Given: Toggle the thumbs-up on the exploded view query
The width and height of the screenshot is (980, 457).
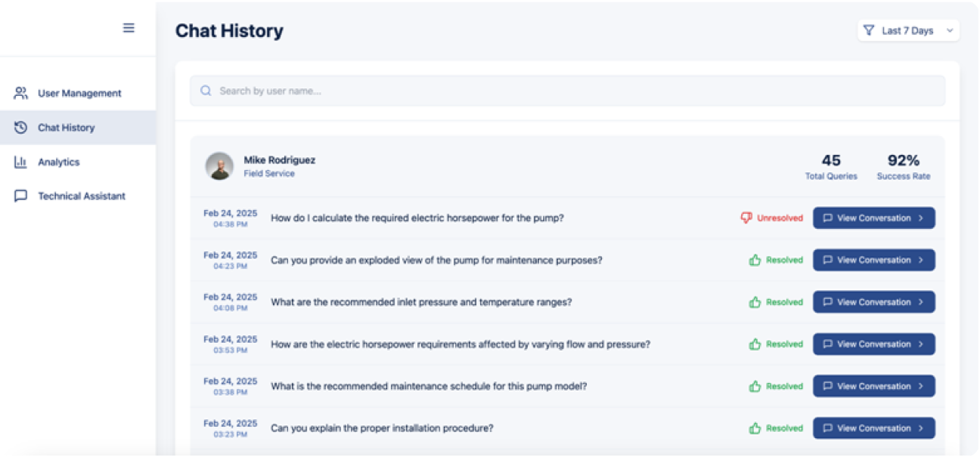Looking at the screenshot, I should pos(754,259).
